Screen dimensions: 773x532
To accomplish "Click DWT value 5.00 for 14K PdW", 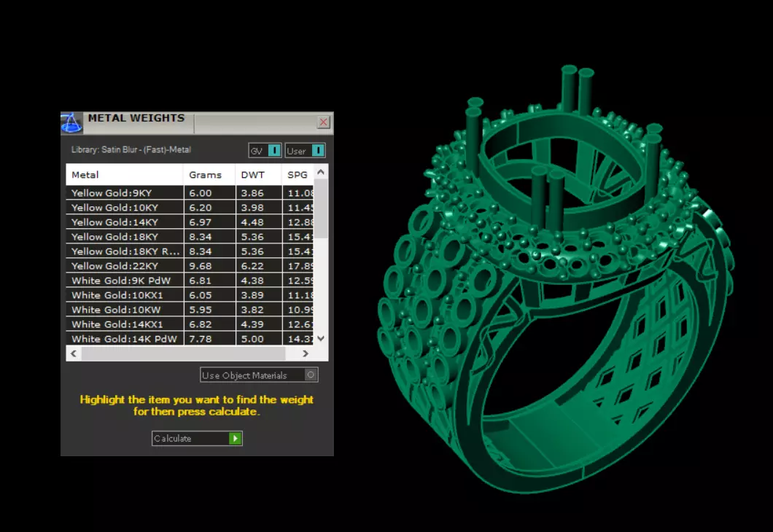I will click(x=252, y=339).
